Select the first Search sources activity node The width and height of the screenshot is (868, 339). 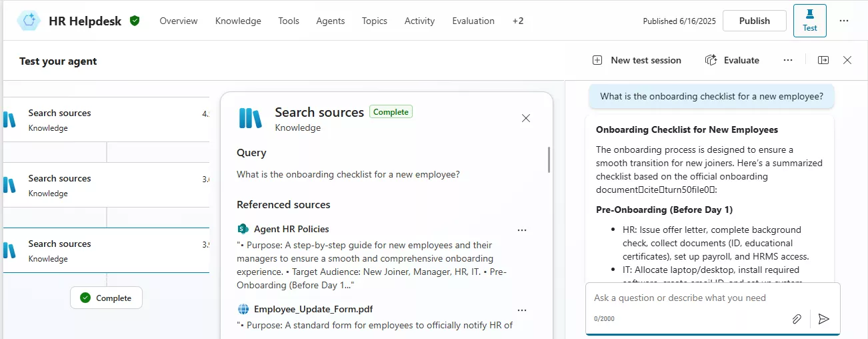(x=107, y=119)
